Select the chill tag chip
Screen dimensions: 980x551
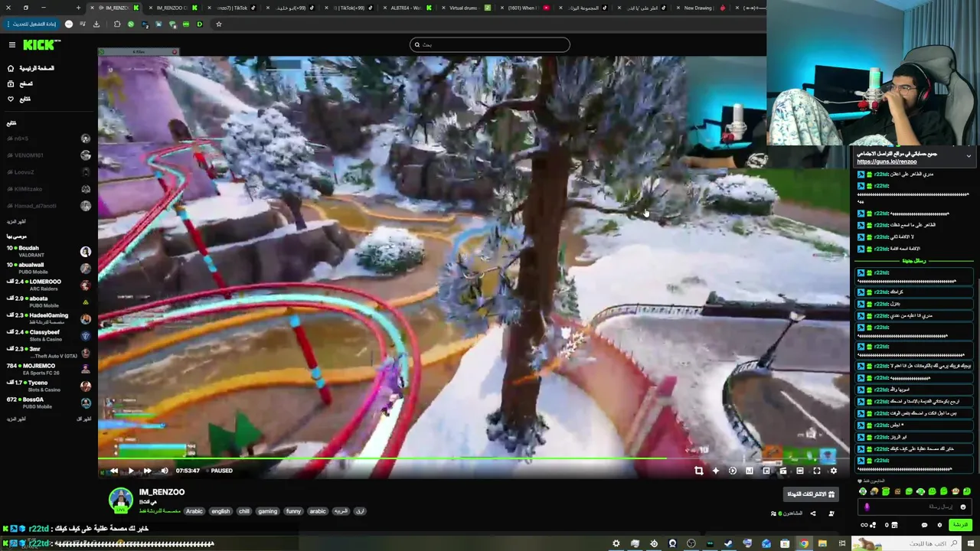[x=244, y=511]
